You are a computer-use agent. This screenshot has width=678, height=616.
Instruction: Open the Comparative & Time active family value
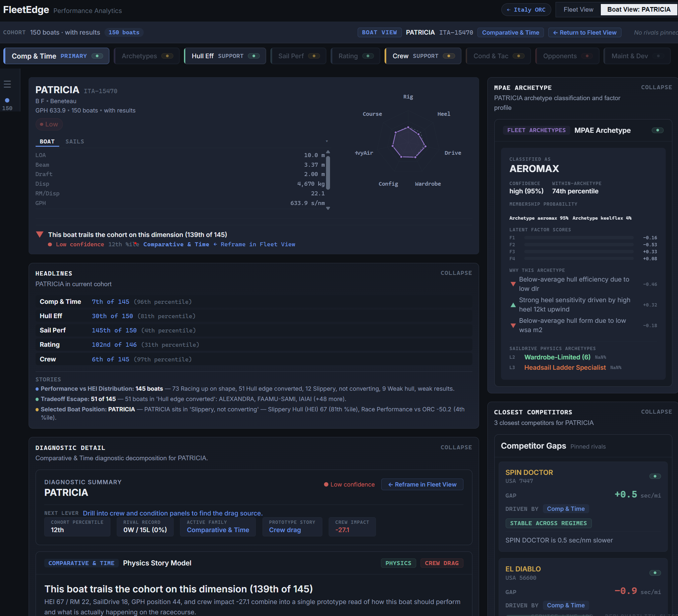click(x=218, y=529)
